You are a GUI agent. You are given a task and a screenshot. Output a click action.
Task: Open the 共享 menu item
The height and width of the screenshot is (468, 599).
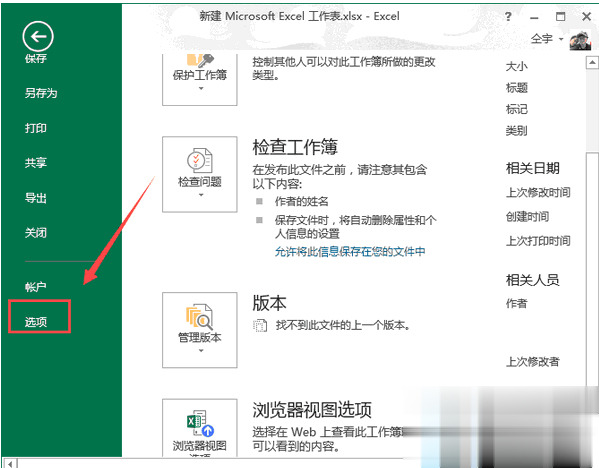point(36,163)
